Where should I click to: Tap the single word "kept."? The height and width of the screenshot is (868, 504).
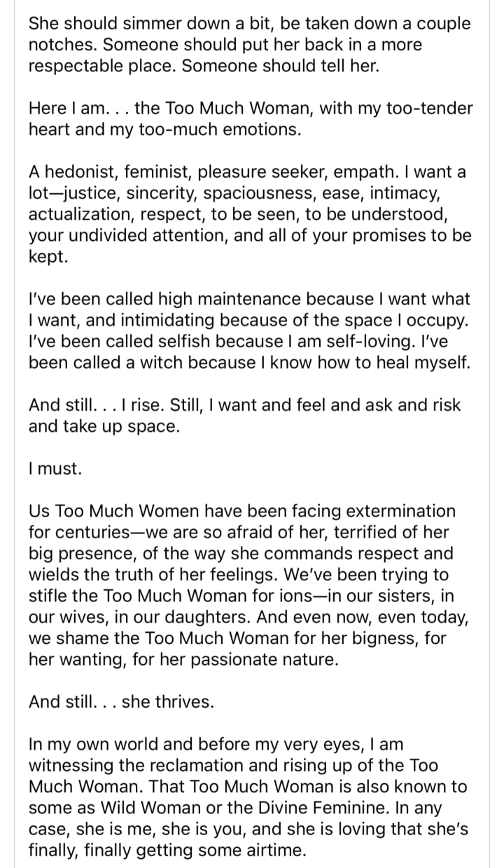click(x=48, y=257)
